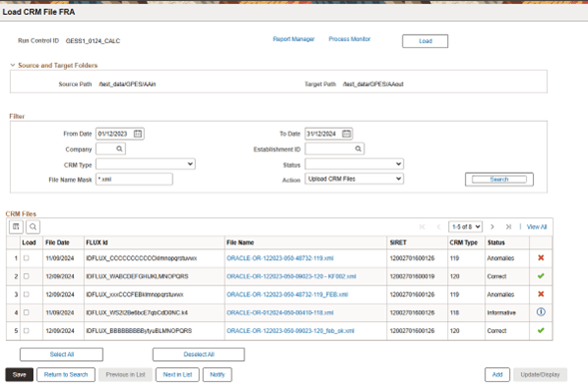This screenshot has height=384, width=588.
Task: Tick the Load checkbox for row 4
Action: [26, 312]
